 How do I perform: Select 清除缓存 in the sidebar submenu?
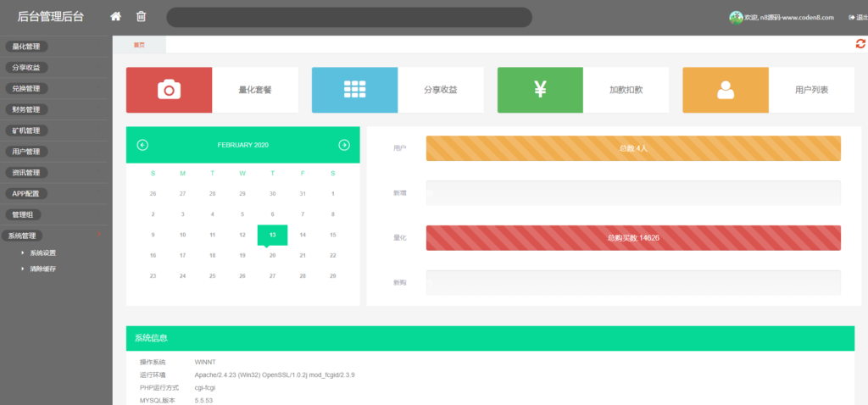click(42, 269)
